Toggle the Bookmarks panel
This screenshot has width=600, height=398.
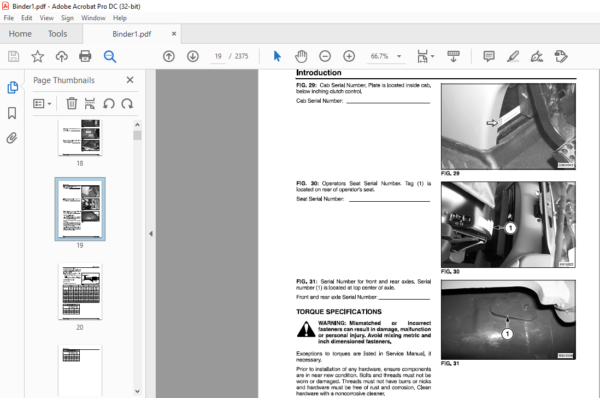tap(12, 113)
